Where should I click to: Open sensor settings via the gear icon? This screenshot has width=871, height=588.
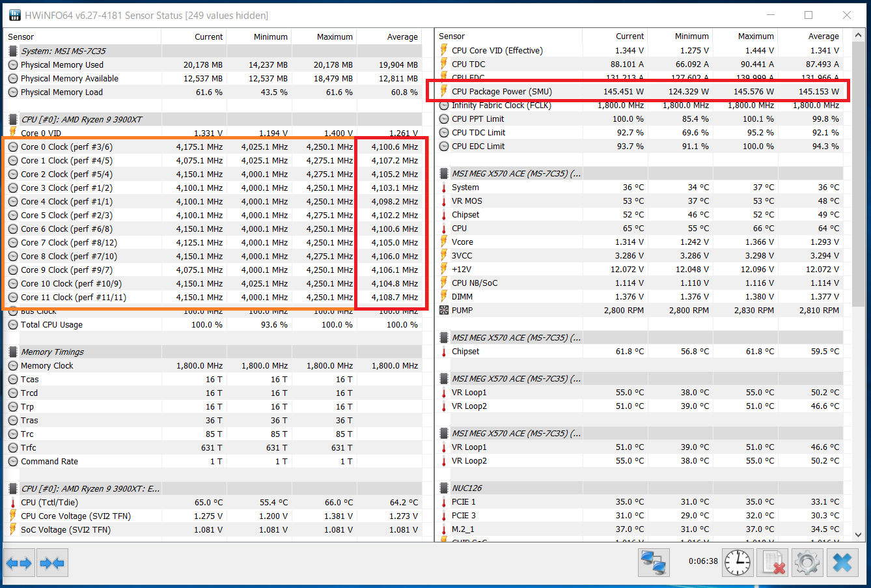[807, 563]
